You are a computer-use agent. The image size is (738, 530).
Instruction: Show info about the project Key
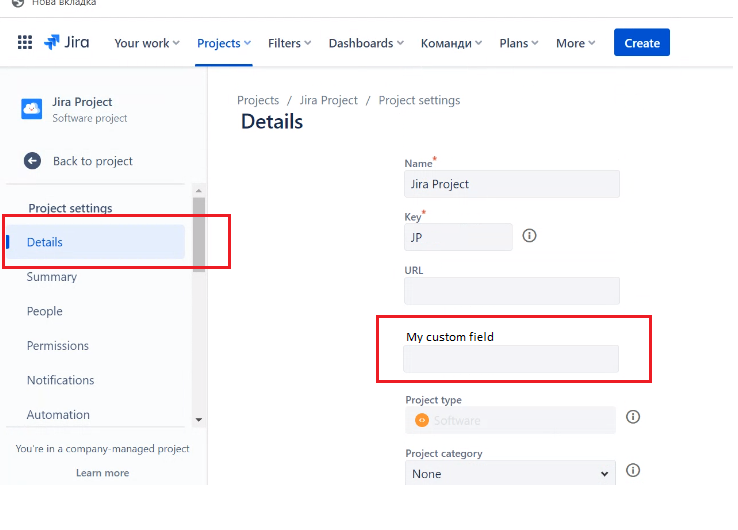tap(529, 235)
